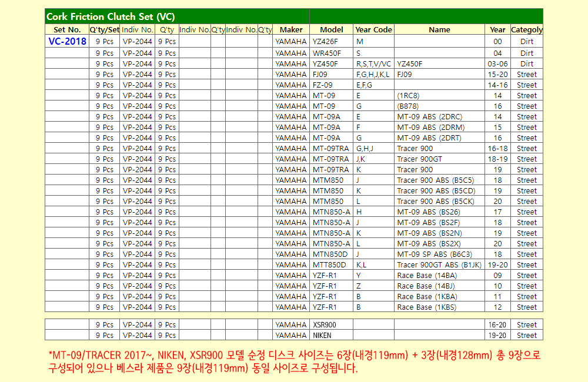Click 'MT-09 ABS (BS2F)' name
The height and width of the screenshot is (382, 588).
coord(429,222)
